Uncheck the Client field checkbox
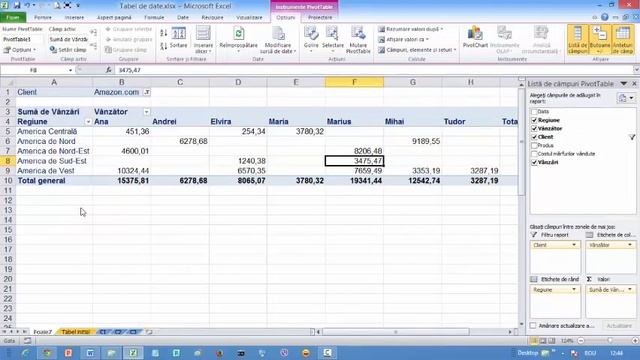This screenshot has height=360, width=640. pos(534,137)
